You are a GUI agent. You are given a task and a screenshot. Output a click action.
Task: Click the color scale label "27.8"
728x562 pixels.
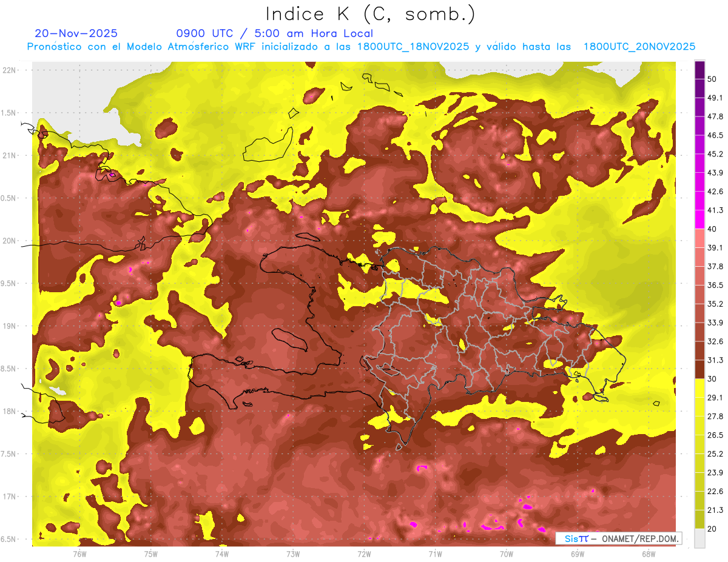715,416
